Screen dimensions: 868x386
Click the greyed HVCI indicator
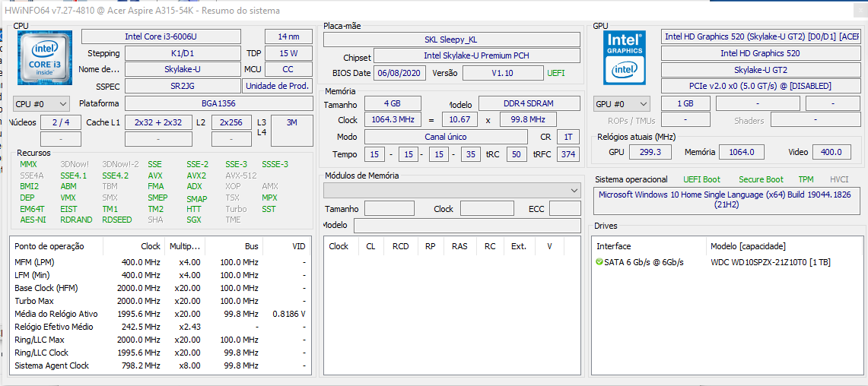point(839,180)
